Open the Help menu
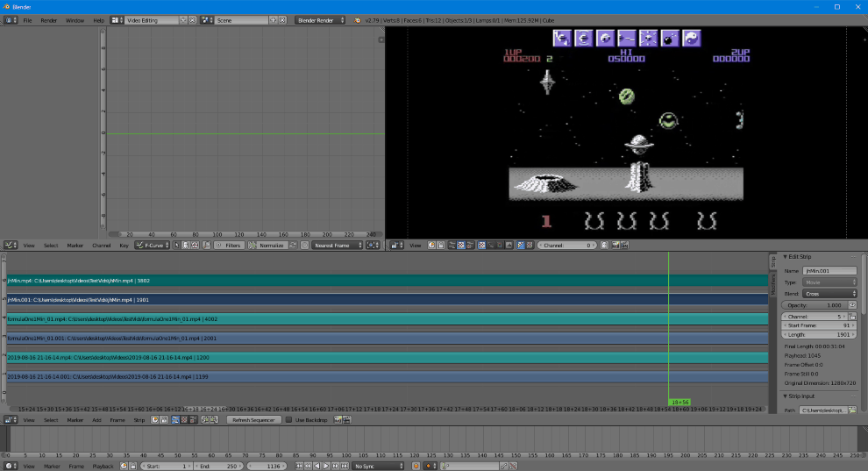 click(98, 20)
